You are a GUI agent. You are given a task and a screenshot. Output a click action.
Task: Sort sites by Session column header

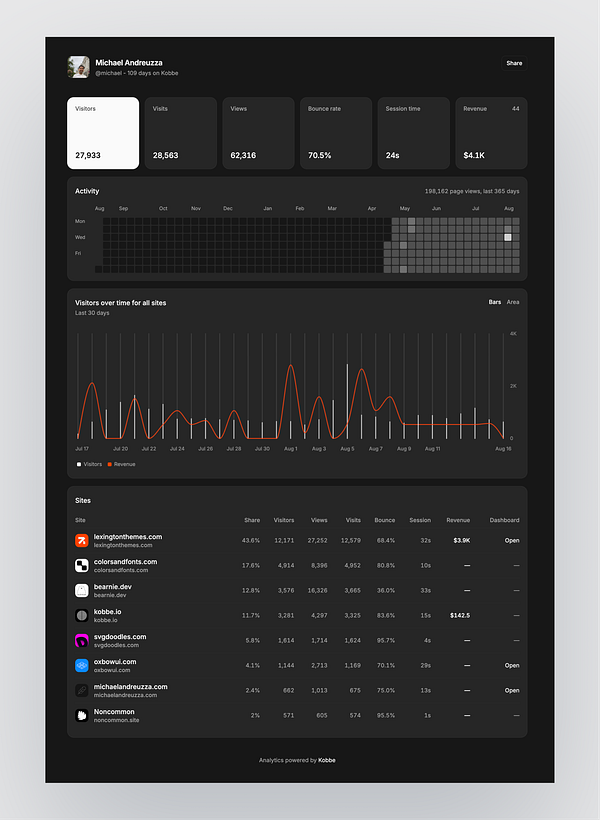(x=420, y=520)
